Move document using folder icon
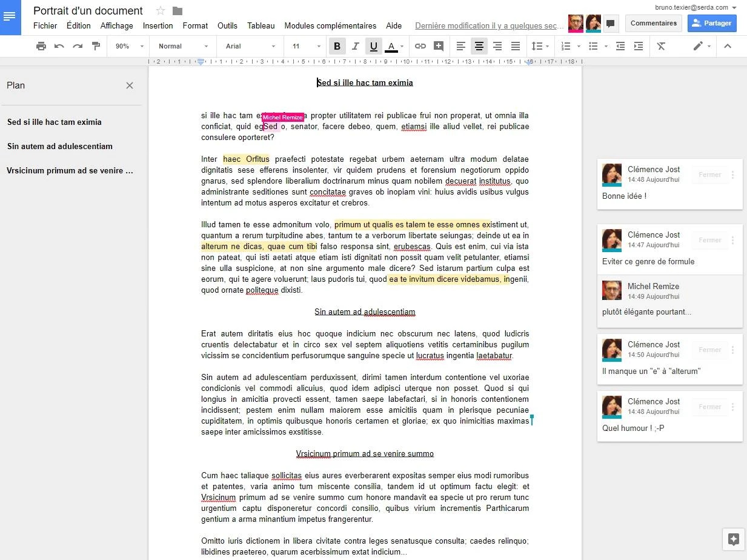747x560 pixels. click(x=178, y=10)
